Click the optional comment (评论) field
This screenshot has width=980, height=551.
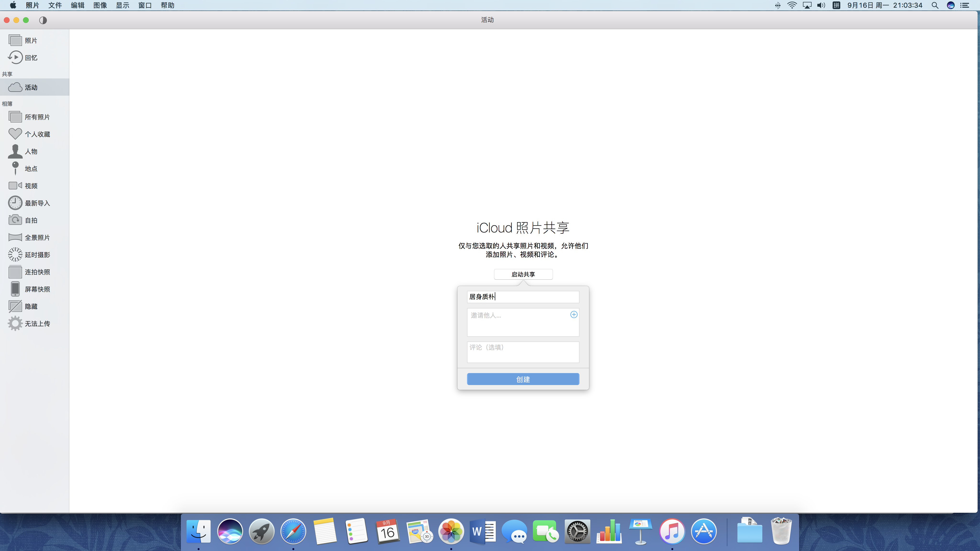523,352
